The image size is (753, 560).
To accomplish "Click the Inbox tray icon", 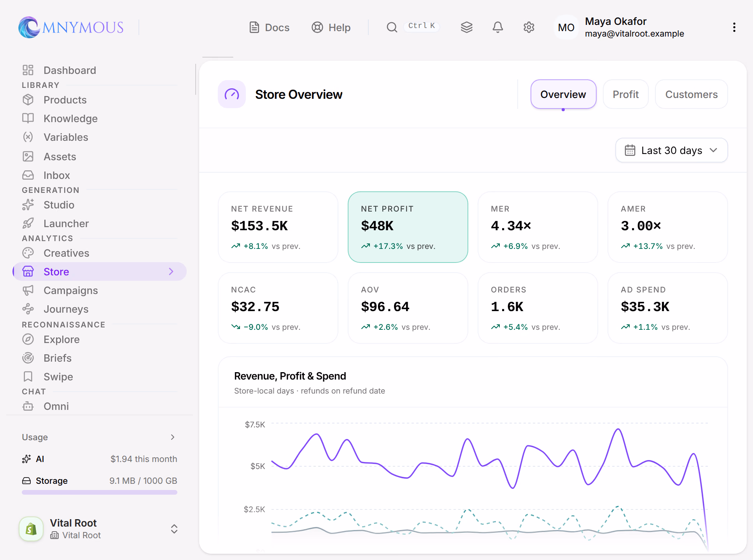I will tap(28, 175).
